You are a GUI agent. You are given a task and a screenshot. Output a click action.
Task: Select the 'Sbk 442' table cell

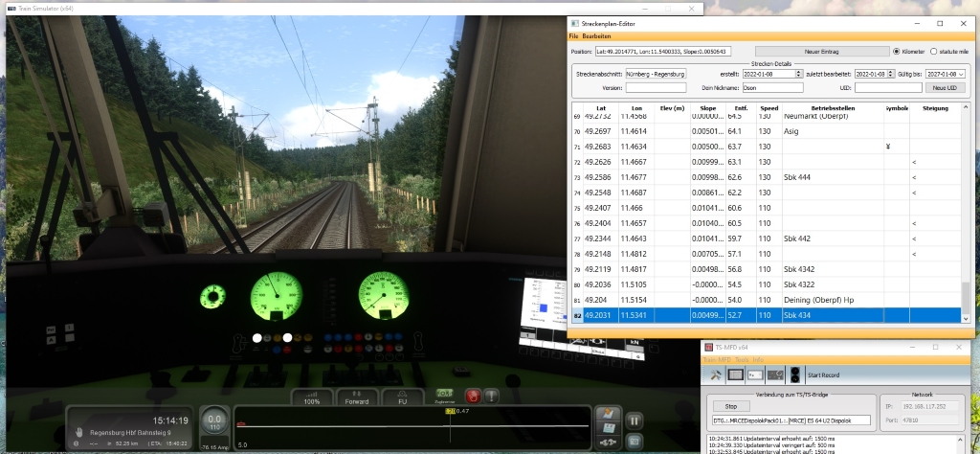click(833, 238)
